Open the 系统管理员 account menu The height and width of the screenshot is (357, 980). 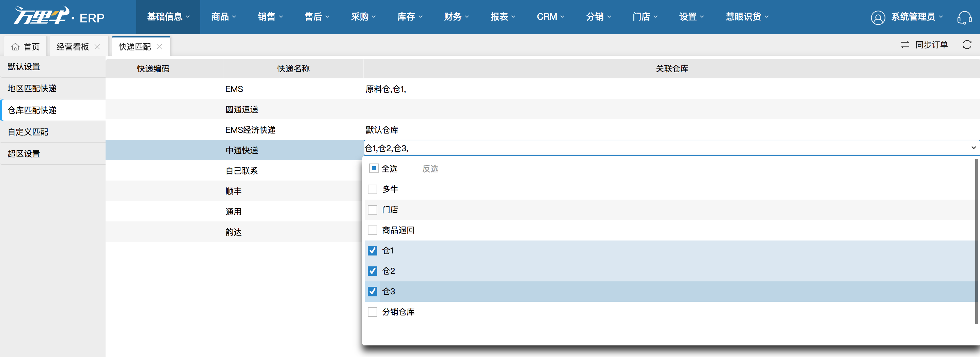pos(917,17)
